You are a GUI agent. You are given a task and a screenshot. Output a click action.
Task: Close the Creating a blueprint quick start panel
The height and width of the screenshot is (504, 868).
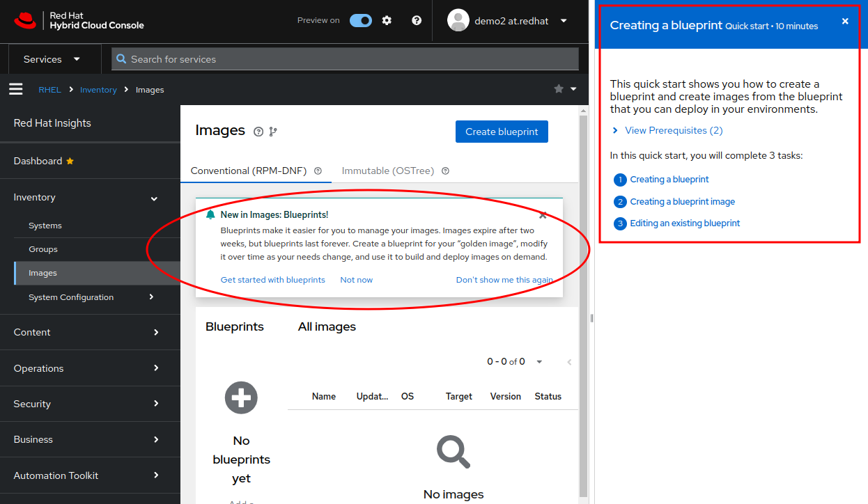[x=845, y=22]
